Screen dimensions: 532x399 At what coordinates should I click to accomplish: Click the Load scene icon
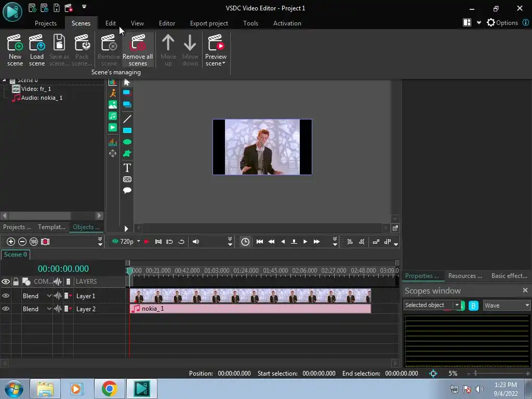(37, 49)
